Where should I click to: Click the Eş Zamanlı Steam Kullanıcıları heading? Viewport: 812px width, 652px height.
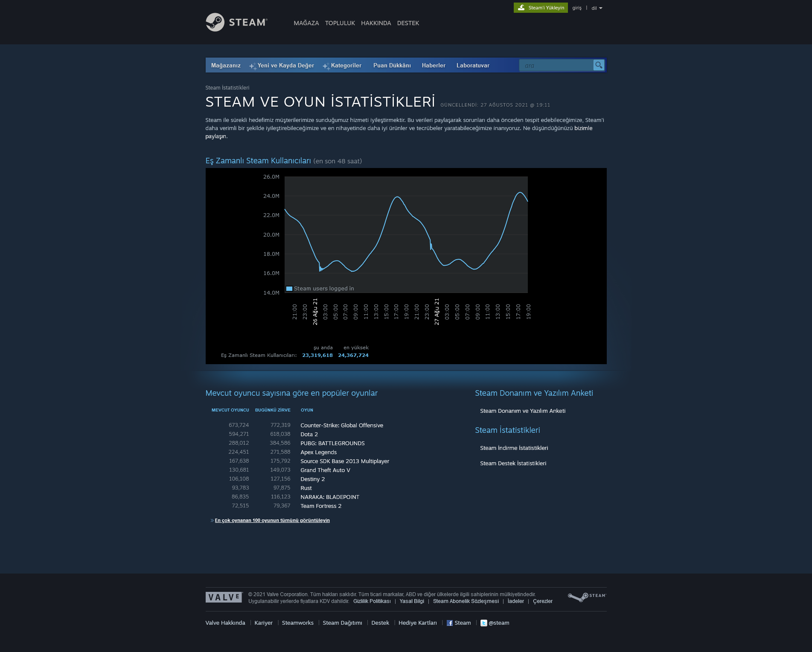click(258, 161)
